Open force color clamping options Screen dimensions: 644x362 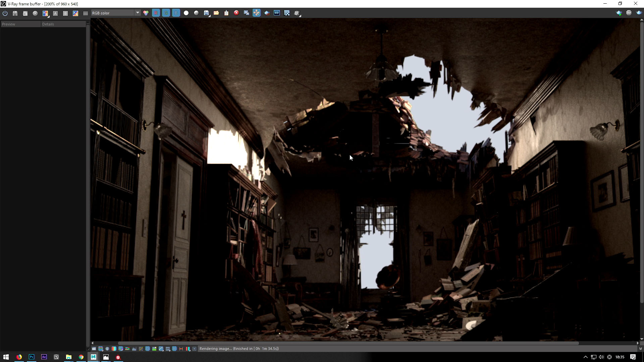click(101, 349)
